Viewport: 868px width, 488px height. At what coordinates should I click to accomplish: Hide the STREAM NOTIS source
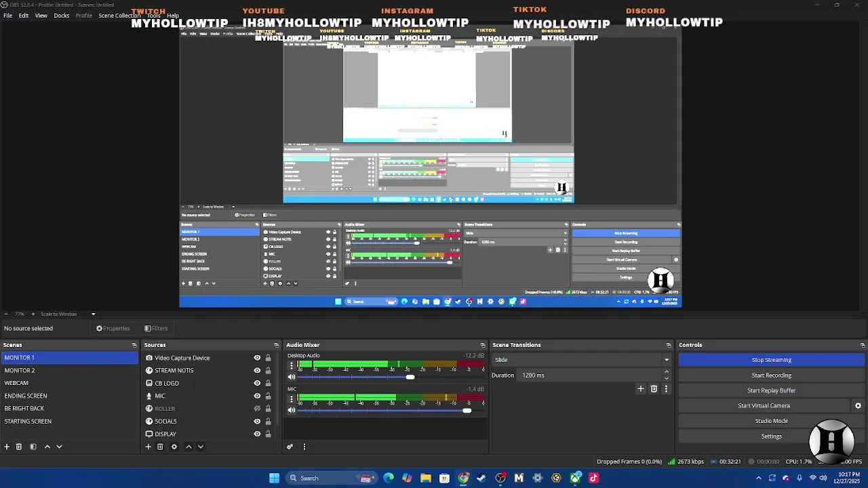pyautogui.click(x=257, y=371)
